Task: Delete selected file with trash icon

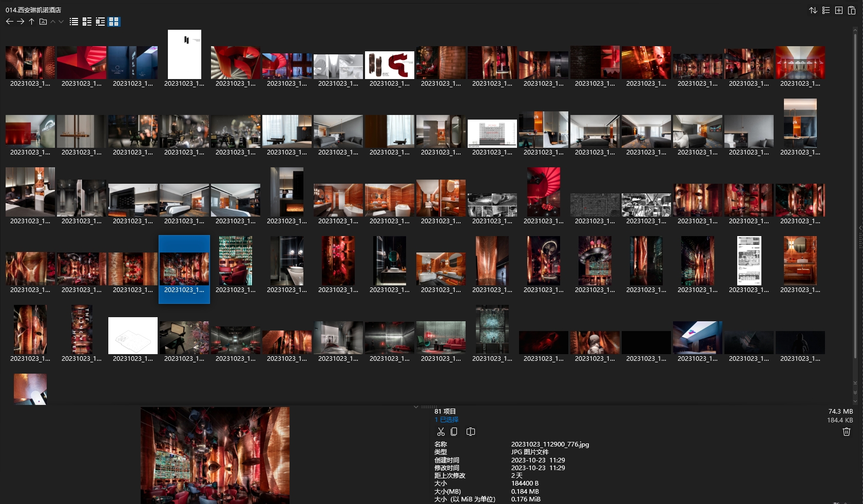Action: (847, 432)
